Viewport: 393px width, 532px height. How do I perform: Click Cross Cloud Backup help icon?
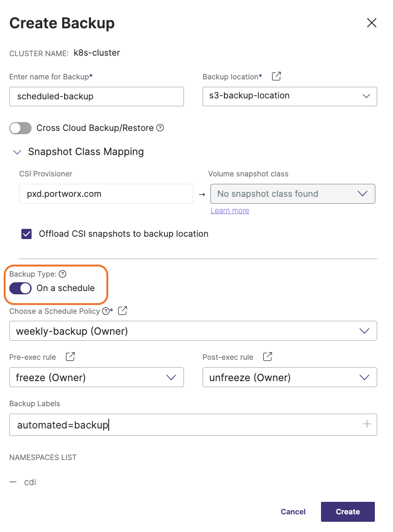[160, 128]
